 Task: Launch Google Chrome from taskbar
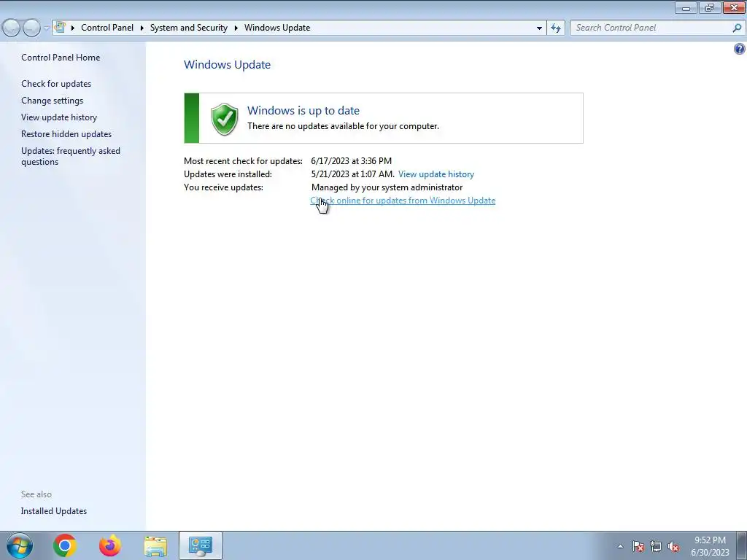(x=65, y=545)
